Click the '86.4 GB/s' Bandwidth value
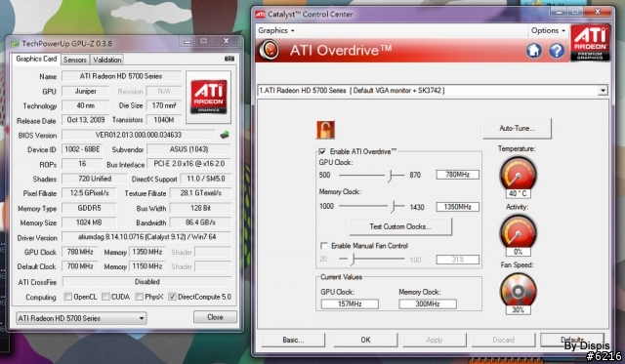Screen dimensions: 625x364 point(200,222)
